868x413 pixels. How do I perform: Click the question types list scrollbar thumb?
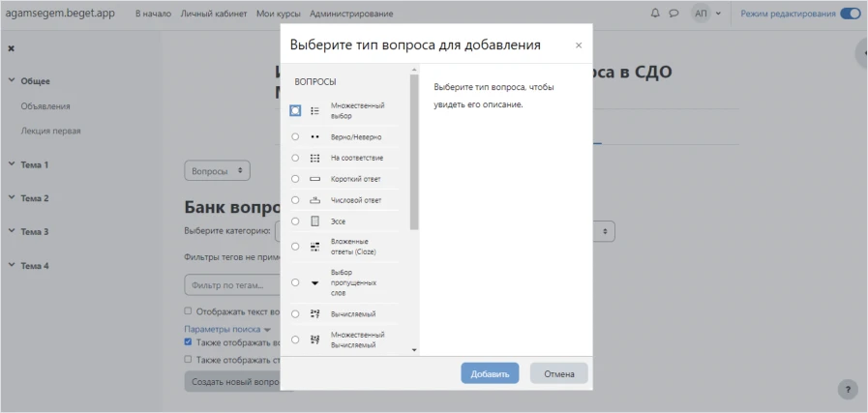pos(414,152)
